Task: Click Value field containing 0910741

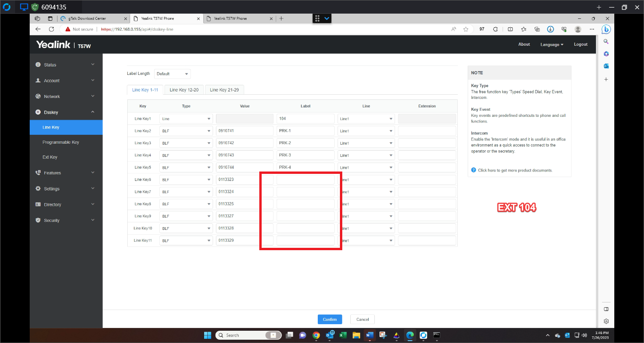Action: coord(245,131)
